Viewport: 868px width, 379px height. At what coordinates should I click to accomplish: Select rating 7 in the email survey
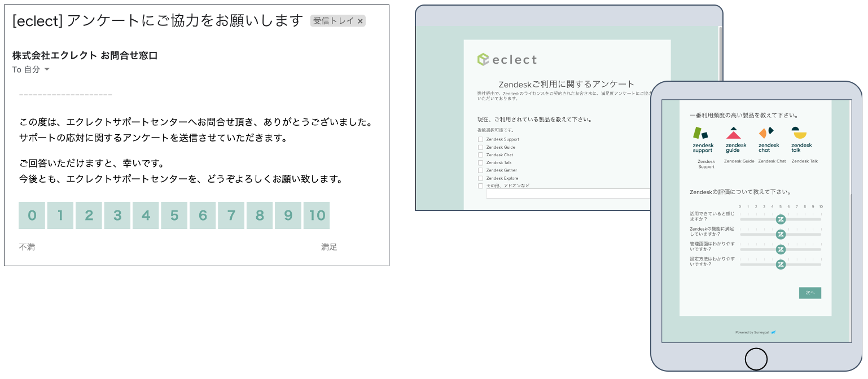(231, 215)
